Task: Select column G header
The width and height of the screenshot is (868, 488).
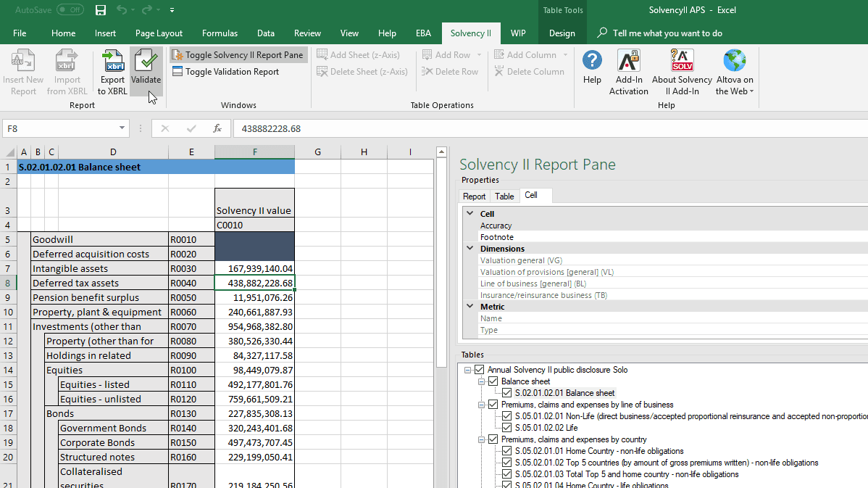Action: (318, 152)
